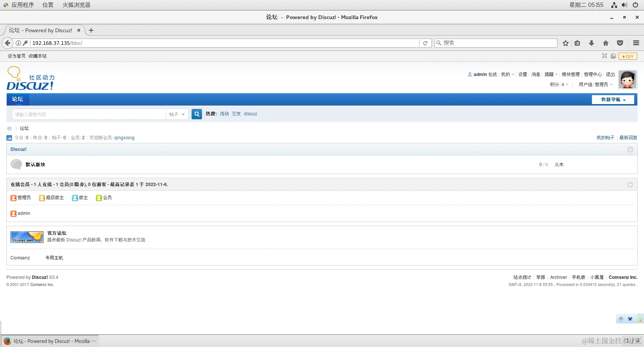Click the style switch icon beside DIY
The image size is (644, 347).
613,56
